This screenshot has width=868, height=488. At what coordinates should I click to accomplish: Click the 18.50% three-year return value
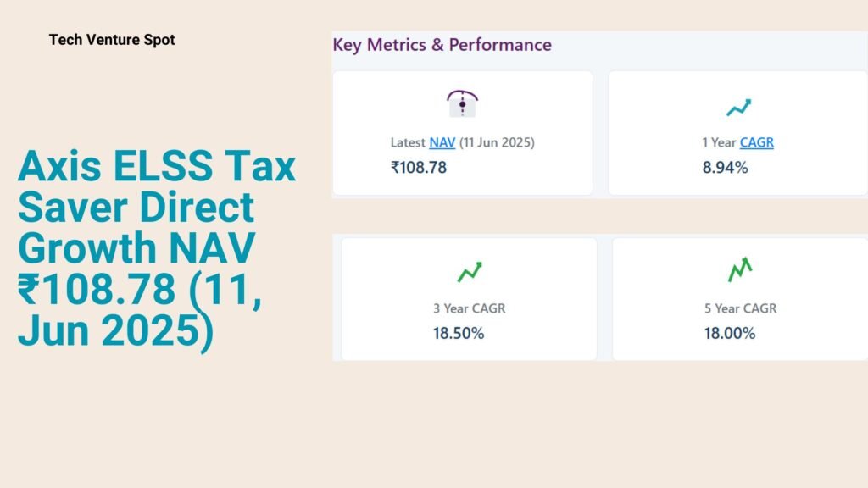(x=459, y=333)
